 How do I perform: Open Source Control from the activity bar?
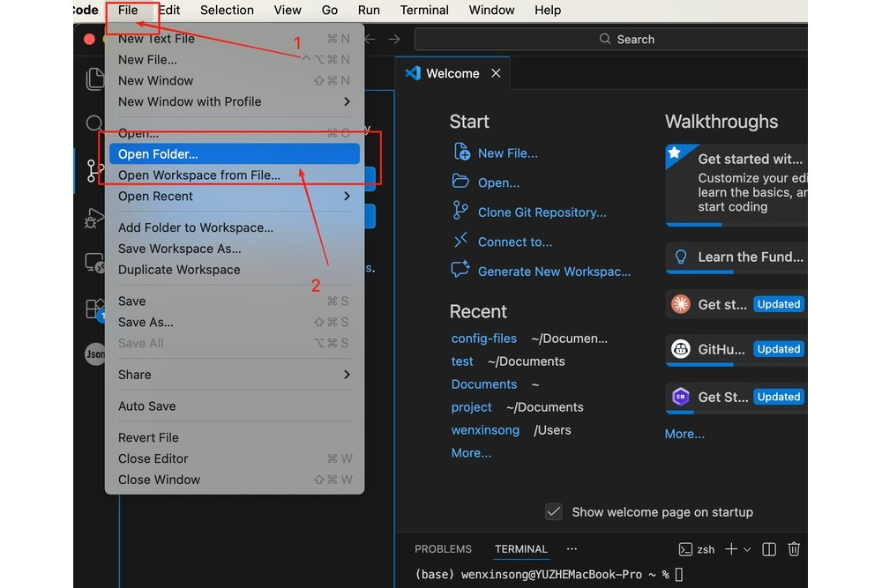pyautogui.click(x=94, y=170)
